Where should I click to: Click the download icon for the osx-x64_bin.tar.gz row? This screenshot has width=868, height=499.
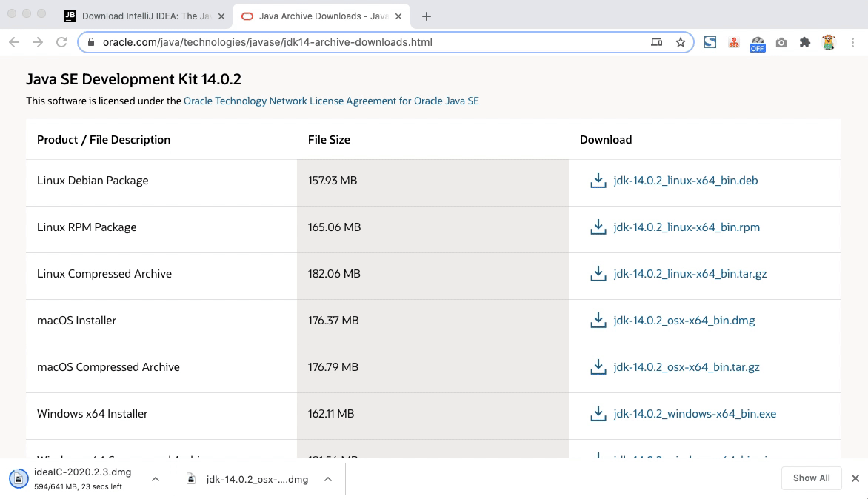[x=598, y=366]
